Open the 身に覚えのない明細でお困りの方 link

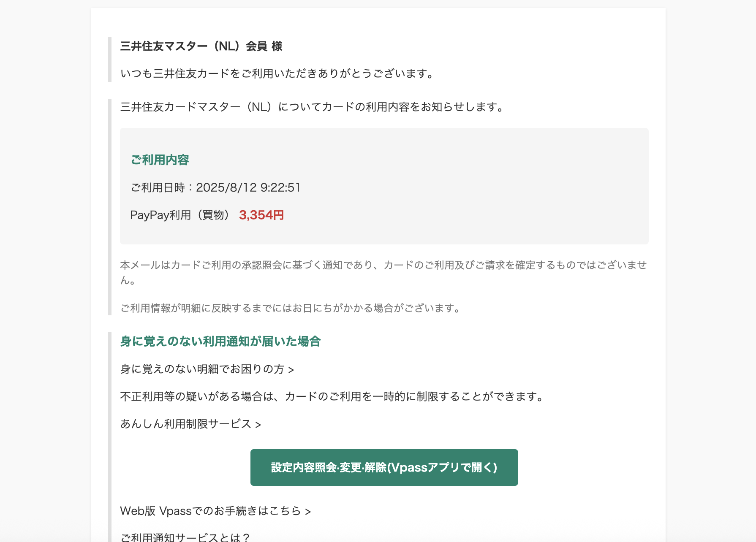click(x=207, y=369)
